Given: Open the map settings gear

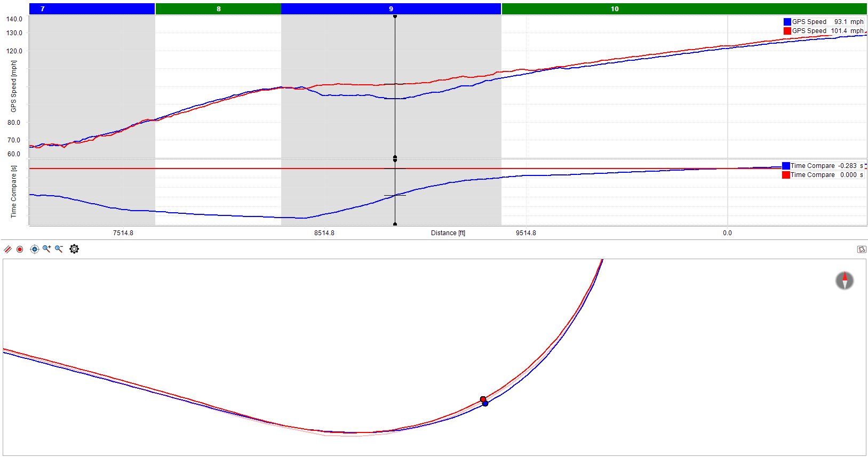Looking at the screenshot, I should point(74,249).
